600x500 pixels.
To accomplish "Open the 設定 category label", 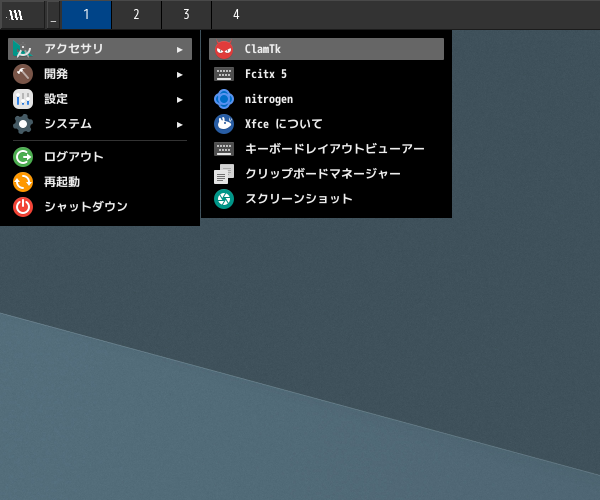I will click(x=56, y=99).
